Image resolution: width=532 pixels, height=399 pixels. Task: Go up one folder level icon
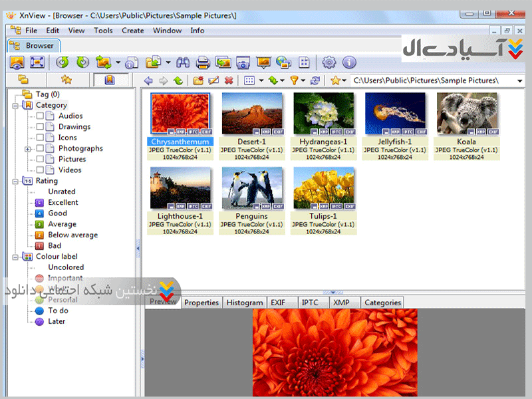tap(178, 80)
